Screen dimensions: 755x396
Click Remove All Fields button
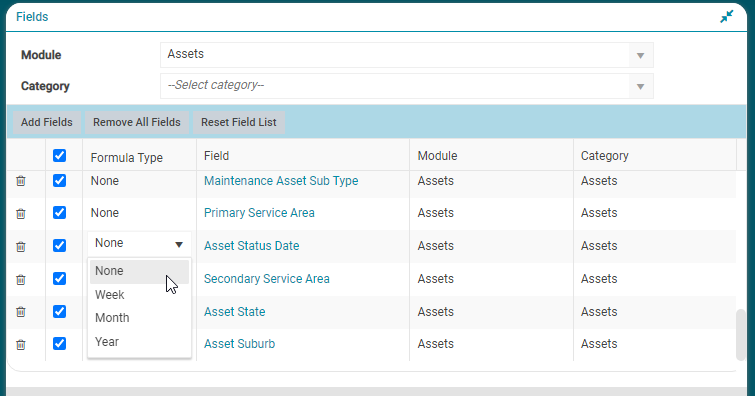coord(137,122)
